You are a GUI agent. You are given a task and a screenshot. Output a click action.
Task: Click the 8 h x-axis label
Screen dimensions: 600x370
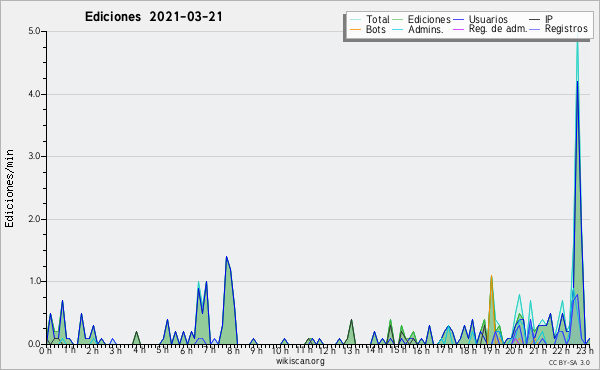[233, 350]
